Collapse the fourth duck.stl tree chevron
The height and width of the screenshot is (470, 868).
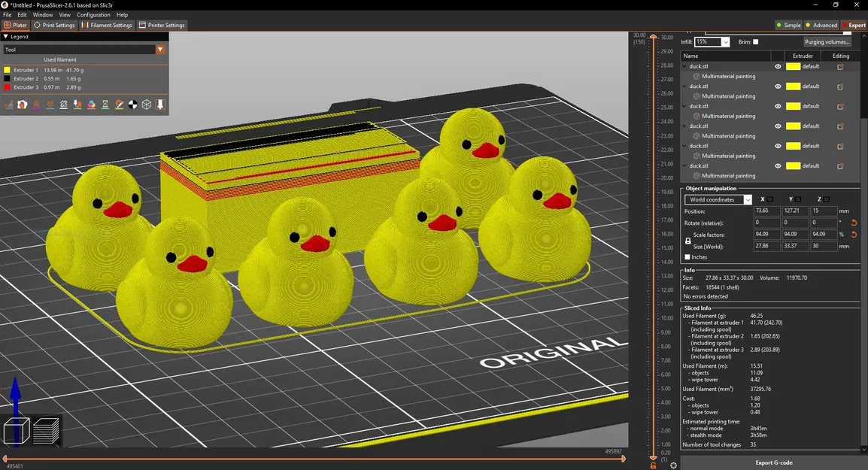click(684, 126)
